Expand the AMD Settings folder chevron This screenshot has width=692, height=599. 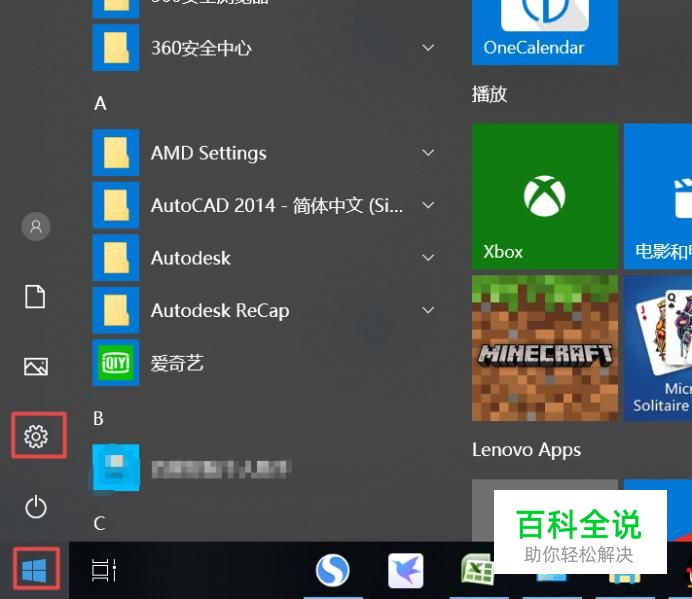(x=428, y=153)
